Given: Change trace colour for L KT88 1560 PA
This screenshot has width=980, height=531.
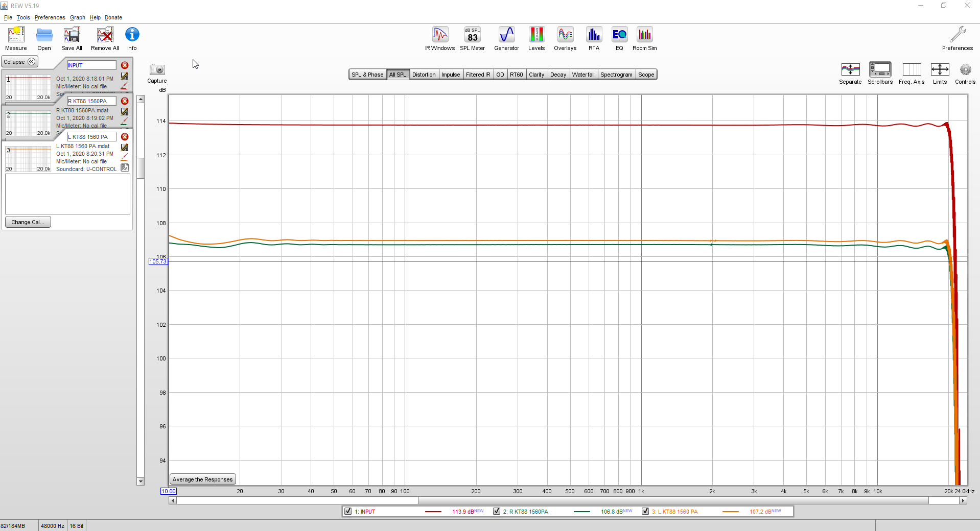Looking at the screenshot, I should pyautogui.click(x=124, y=157).
